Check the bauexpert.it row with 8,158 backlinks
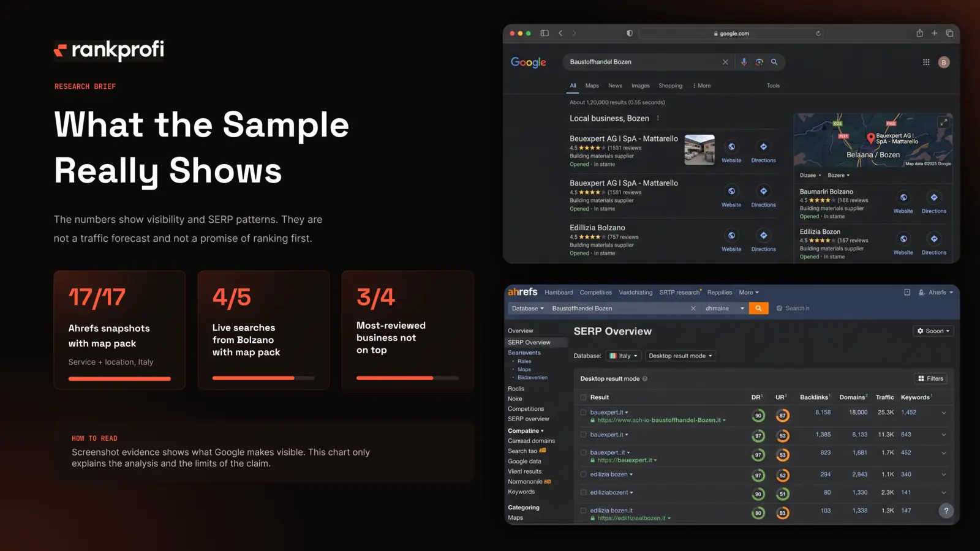Image resolution: width=980 pixels, height=551 pixels. [583, 413]
